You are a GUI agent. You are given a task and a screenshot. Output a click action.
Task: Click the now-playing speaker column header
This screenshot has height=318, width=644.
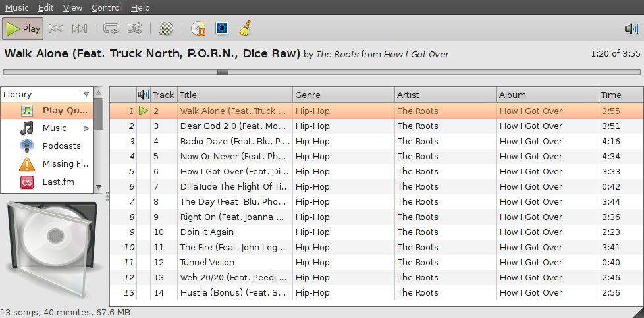144,95
